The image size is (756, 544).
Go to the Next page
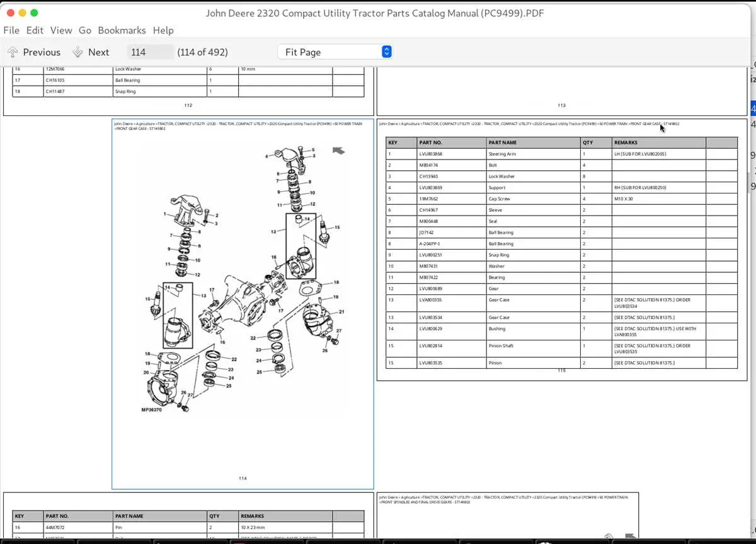91,52
